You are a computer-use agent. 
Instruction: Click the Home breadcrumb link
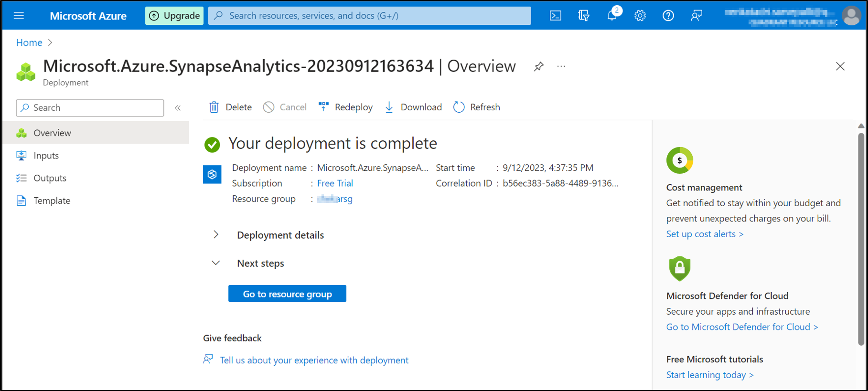[x=29, y=42]
